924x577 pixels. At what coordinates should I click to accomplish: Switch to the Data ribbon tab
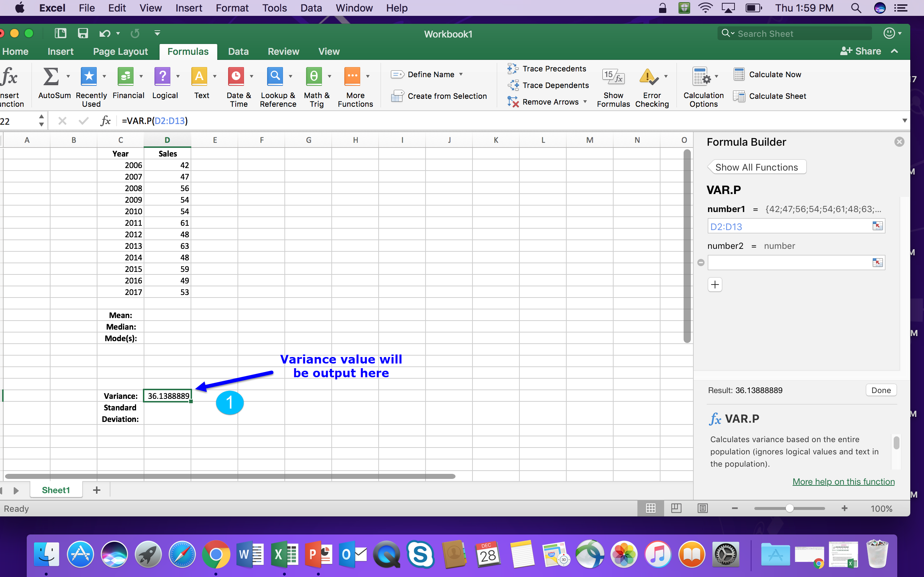[238, 52]
